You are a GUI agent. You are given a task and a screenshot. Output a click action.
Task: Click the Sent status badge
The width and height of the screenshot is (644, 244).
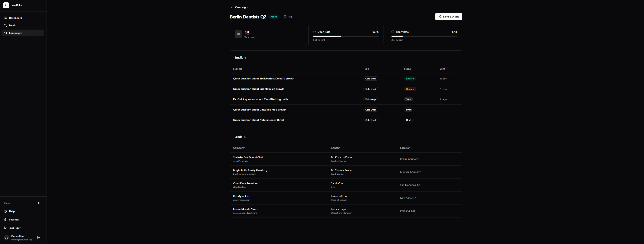coord(408,99)
